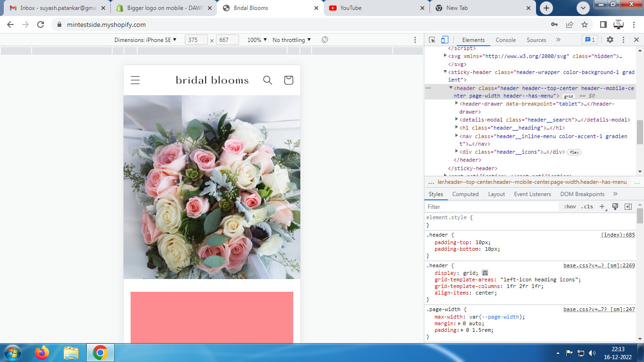Viewport: 644px width, 362px height.
Task: Show more styles sidebar tabs
Action: coord(615,194)
